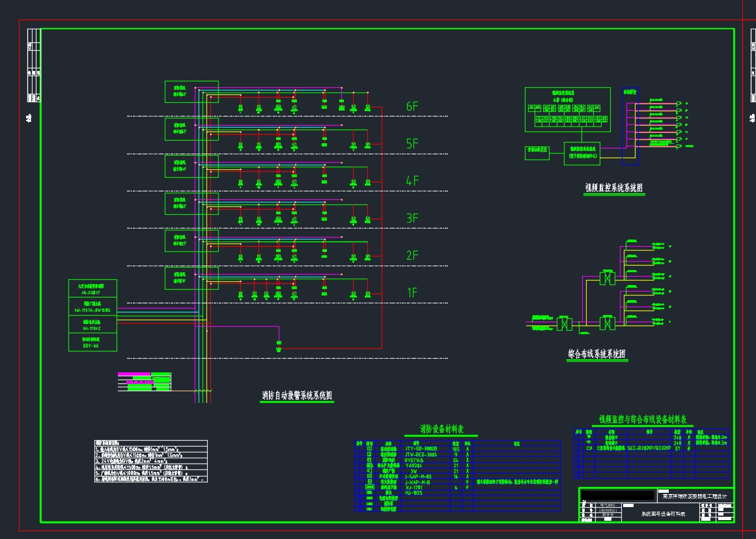
Task: Select the 视频监控与综合布线设备材料表 heading
Action: (x=643, y=421)
